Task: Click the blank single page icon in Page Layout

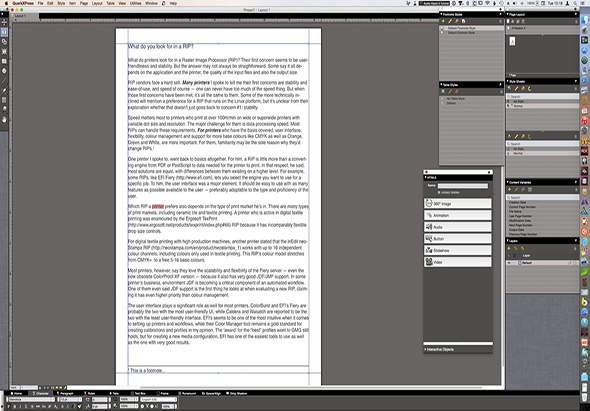Action: click(x=508, y=21)
